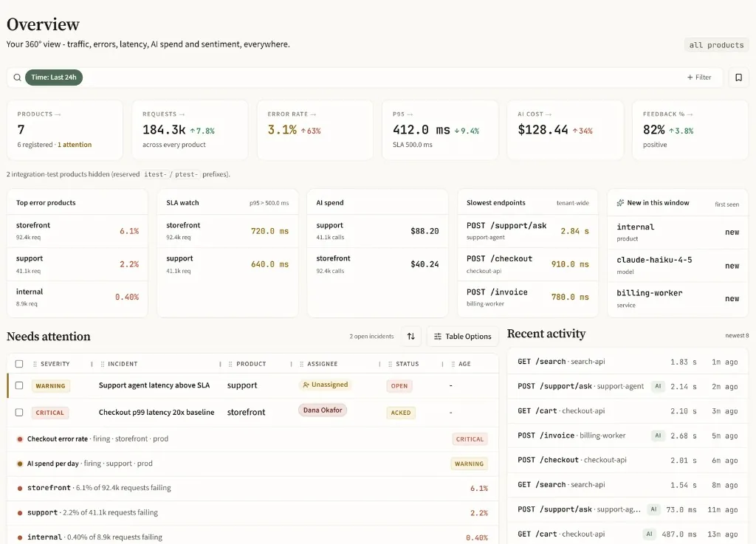Open GET /cart 3m ago activity

pos(628,411)
